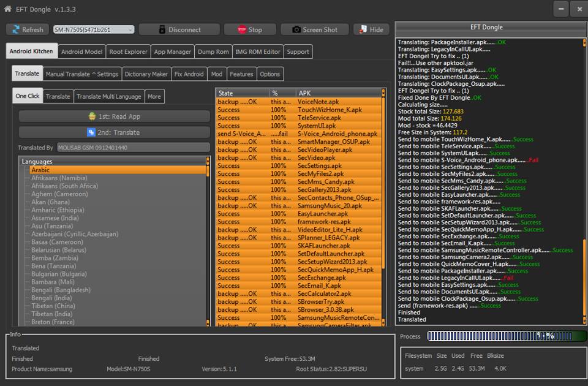Select the One Click tab

[28, 96]
